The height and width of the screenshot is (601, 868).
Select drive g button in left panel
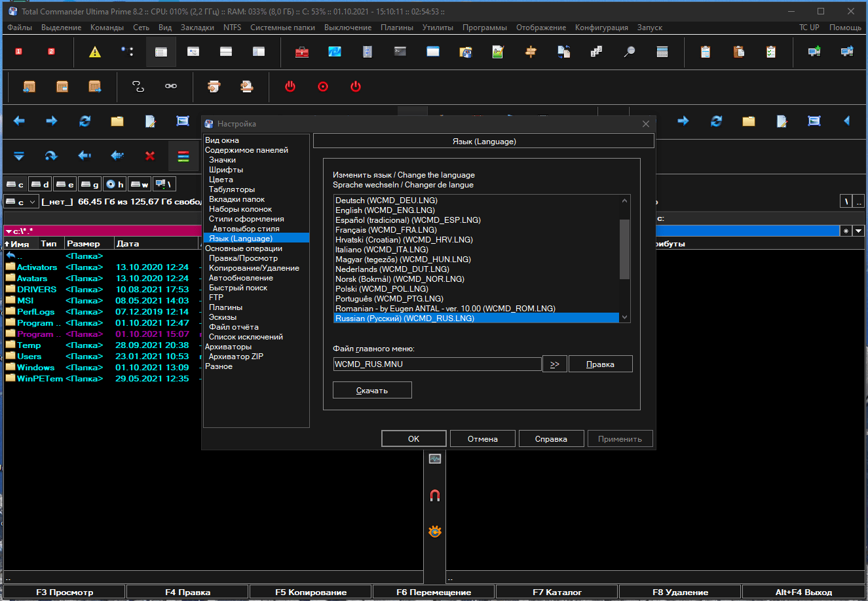[90, 184]
